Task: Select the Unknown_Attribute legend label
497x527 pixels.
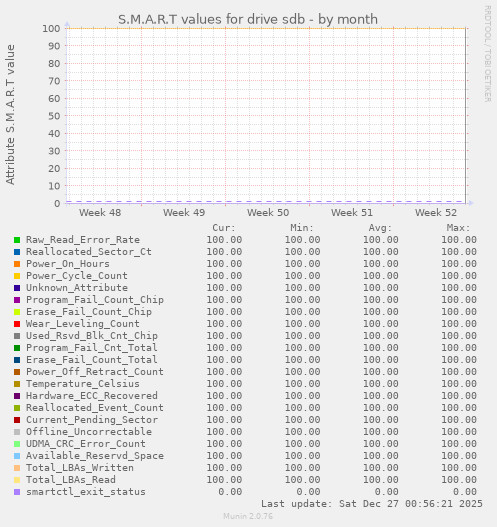Action: point(77,288)
